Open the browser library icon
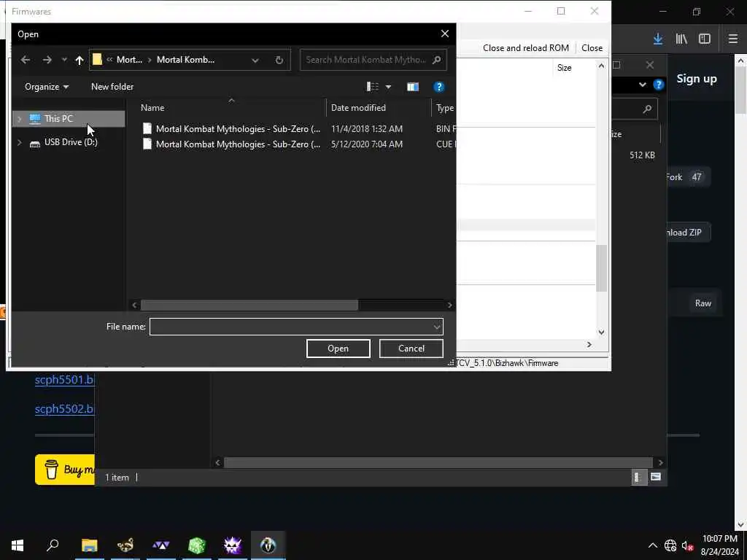This screenshot has width=747, height=560. 681,39
